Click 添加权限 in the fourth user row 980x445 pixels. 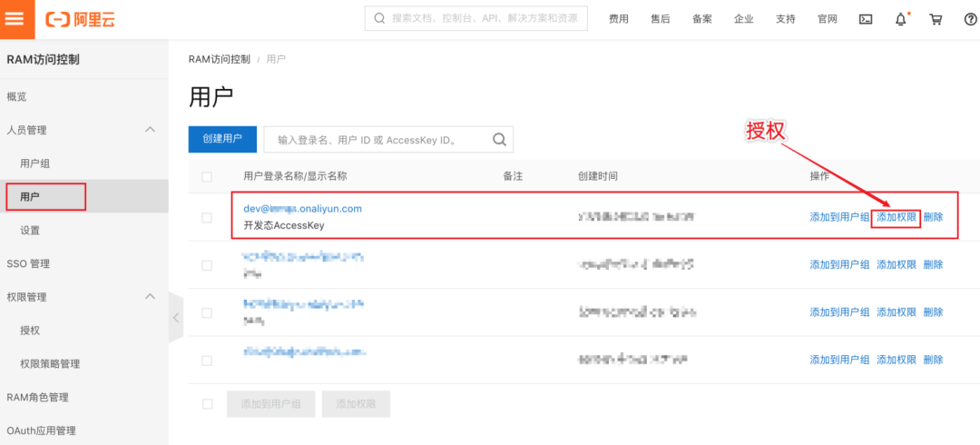897,360
